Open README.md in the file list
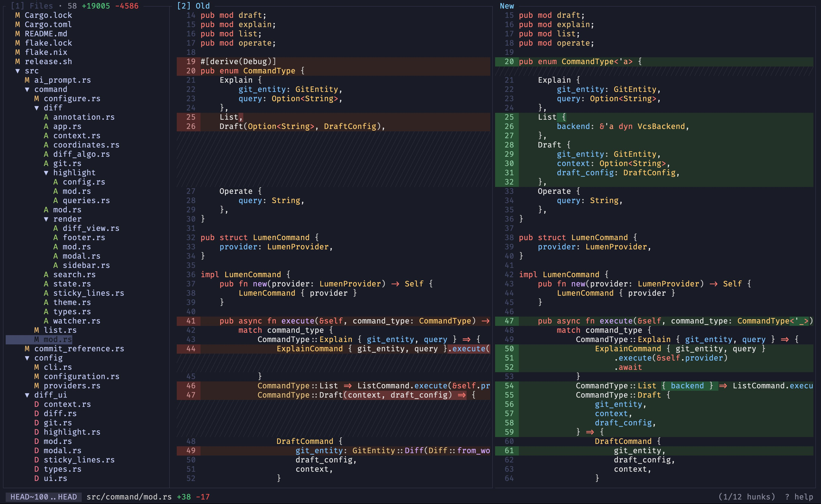This screenshot has width=821, height=504. coord(46,34)
